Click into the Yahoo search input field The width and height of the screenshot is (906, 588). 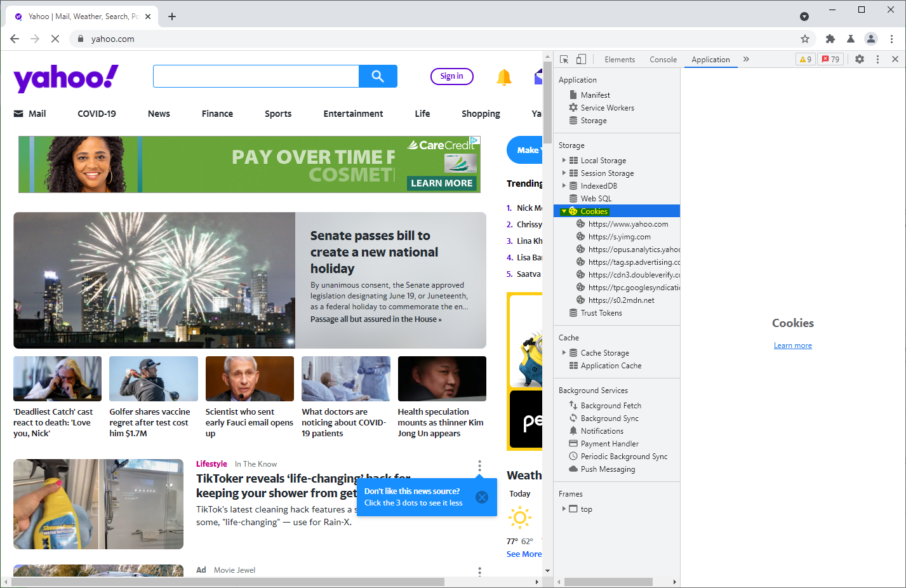point(256,76)
